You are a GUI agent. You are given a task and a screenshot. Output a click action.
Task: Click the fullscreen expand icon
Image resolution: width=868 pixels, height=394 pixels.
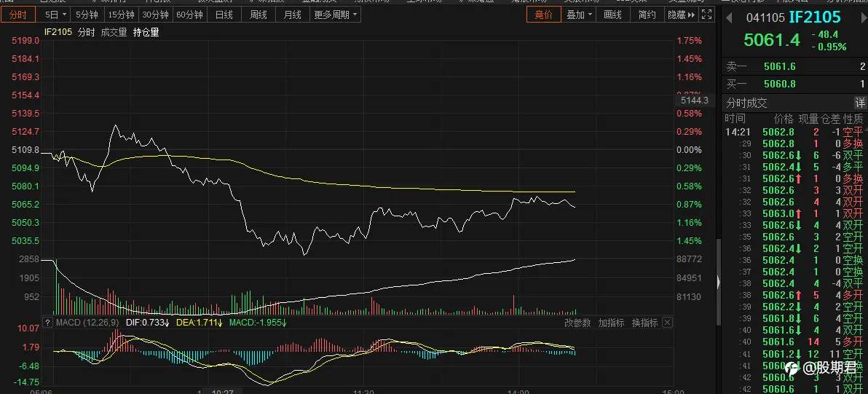tap(706, 15)
